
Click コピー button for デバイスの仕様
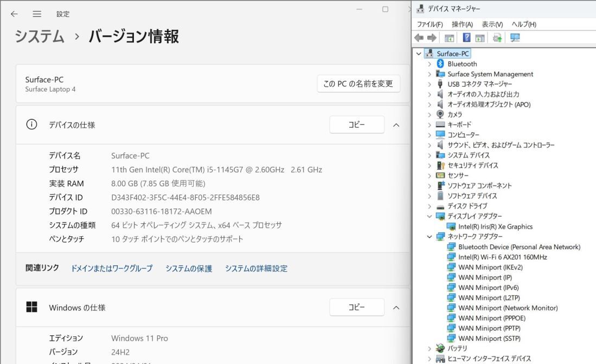click(357, 125)
